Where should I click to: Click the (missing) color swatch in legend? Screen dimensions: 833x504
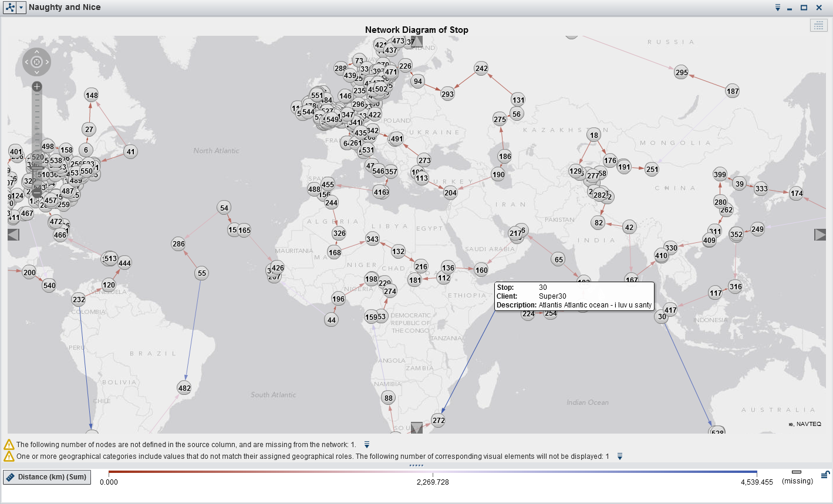tap(797, 472)
